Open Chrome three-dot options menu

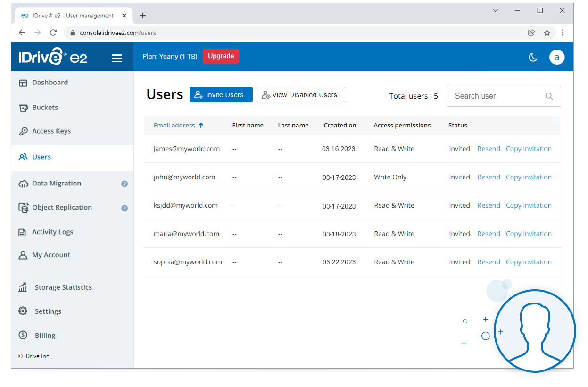point(563,33)
